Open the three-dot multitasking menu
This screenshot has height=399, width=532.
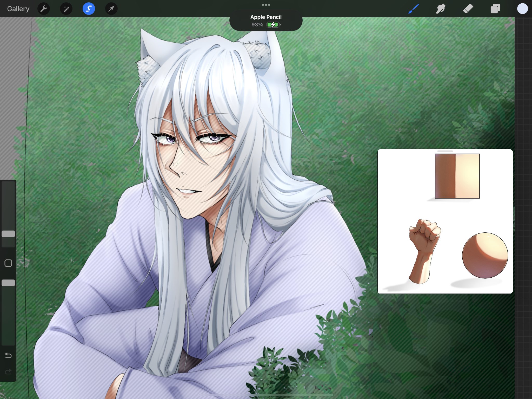266,5
